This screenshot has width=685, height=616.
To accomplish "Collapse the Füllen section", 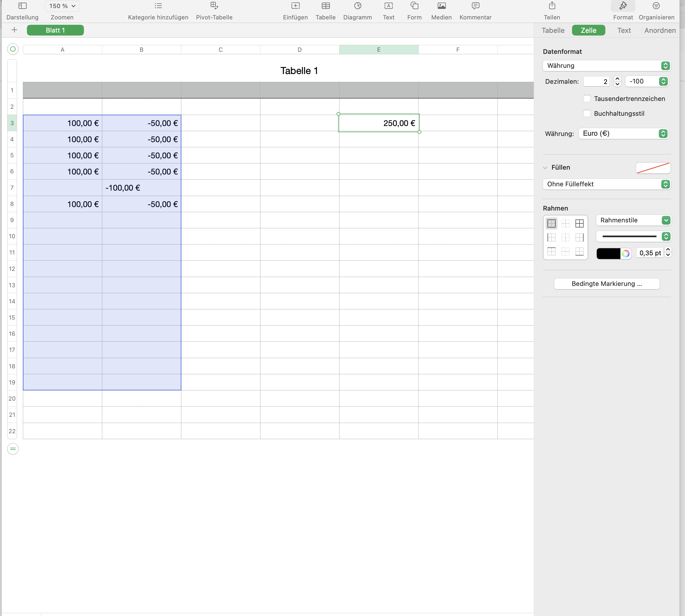I will (545, 167).
